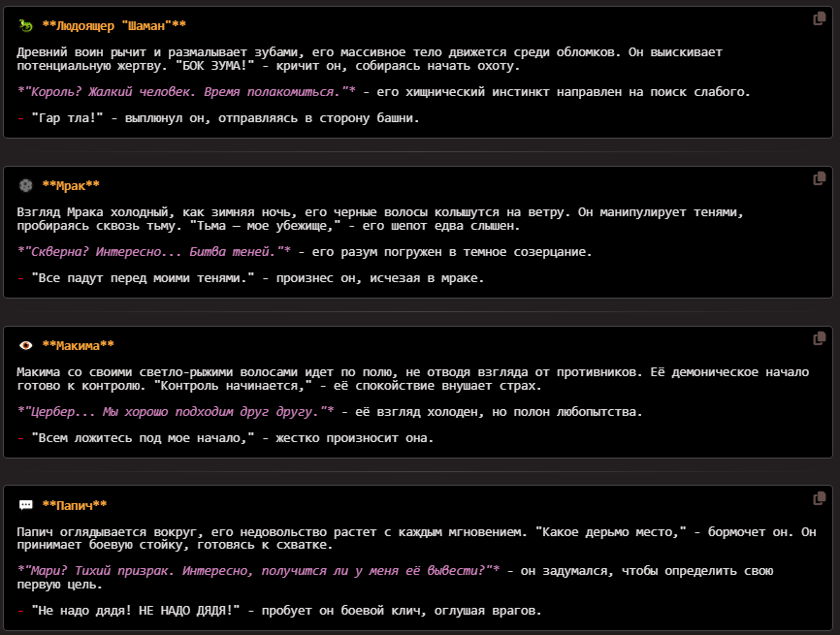This screenshot has height=635, width=840.
Task: Click the pink thought "Король? Жалкий человек"
Action: tap(186, 92)
